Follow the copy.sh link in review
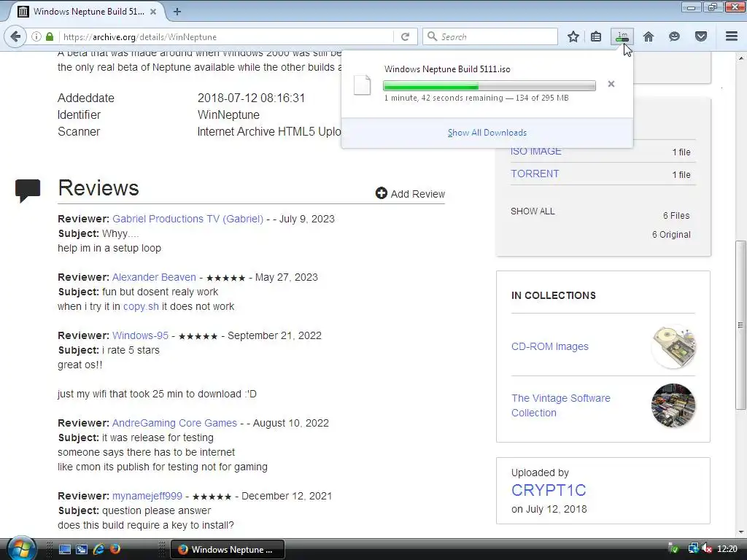747x560 pixels. click(x=141, y=307)
